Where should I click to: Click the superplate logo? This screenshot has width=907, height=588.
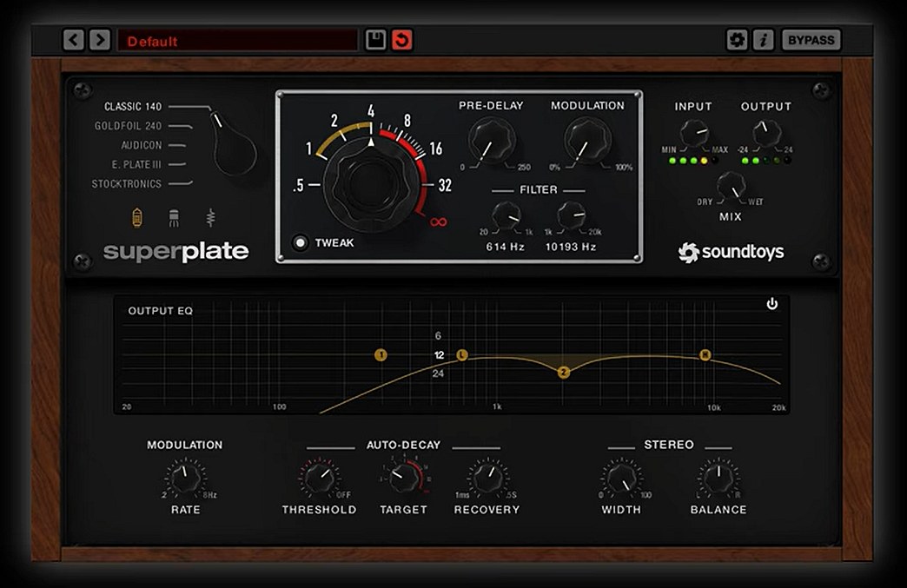(175, 252)
